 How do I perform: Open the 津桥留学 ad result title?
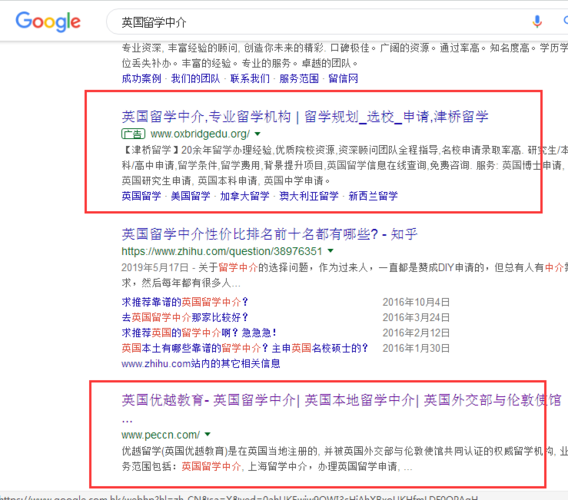[x=305, y=117]
